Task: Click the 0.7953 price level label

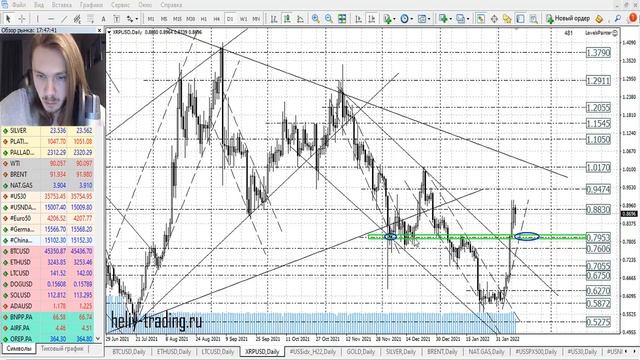Action: pyautogui.click(x=598, y=238)
